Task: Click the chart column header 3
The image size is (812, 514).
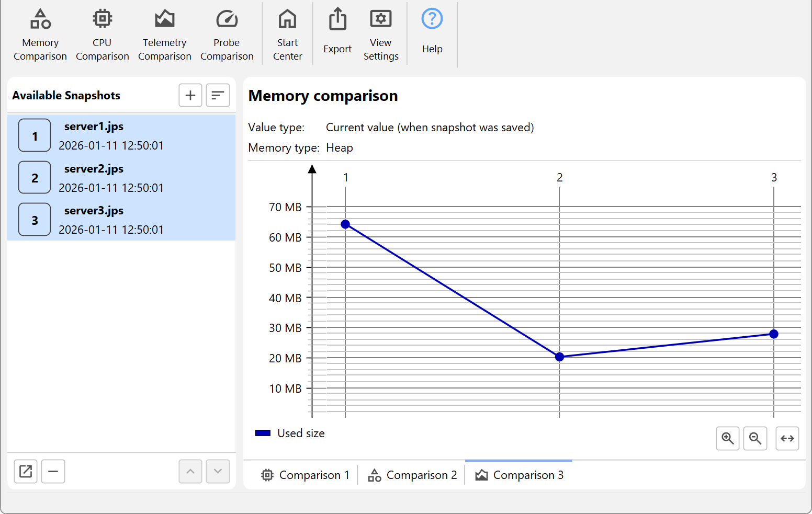Action: click(774, 177)
